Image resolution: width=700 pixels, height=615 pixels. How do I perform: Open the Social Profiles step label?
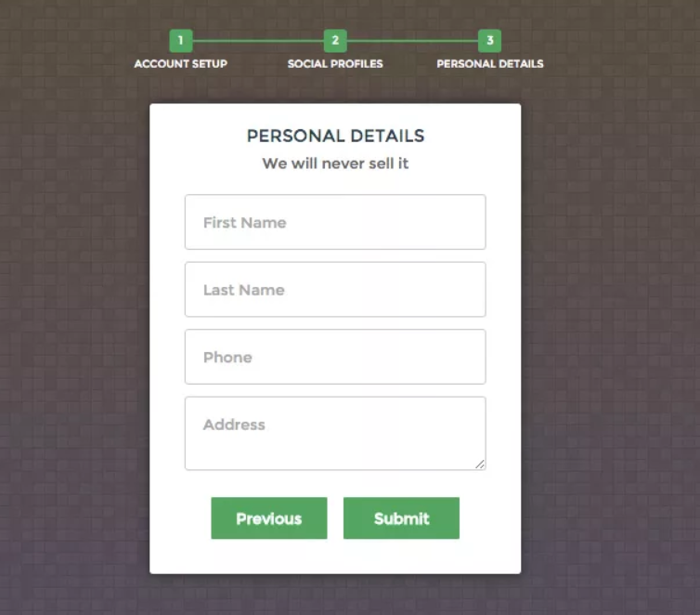(335, 64)
